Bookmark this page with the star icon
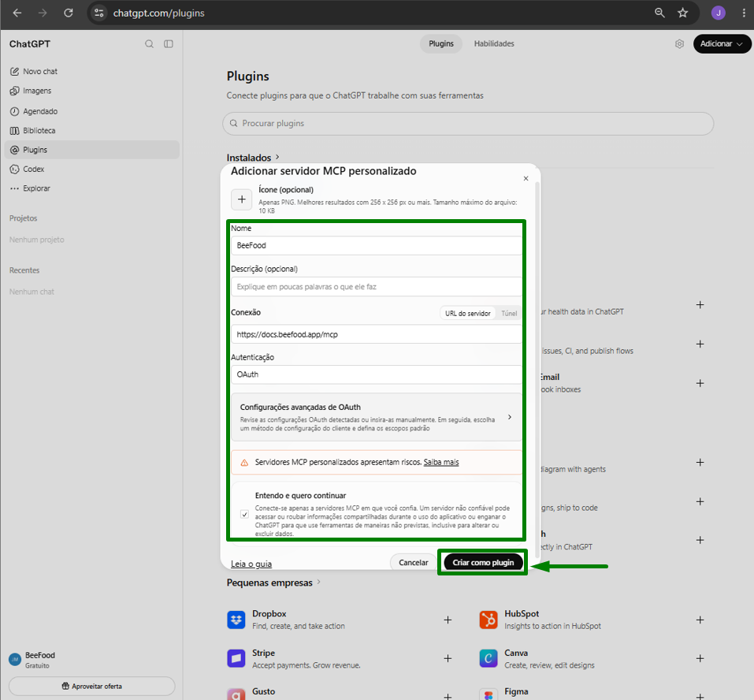The width and height of the screenshot is (754, 700). [x=683, y=13]
